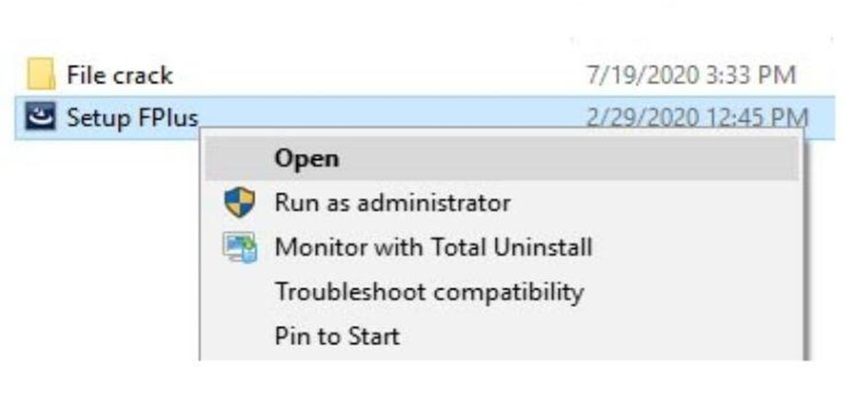
Task: Click empty icon gutter beside Pin to Start
Action: coord(240,336)
